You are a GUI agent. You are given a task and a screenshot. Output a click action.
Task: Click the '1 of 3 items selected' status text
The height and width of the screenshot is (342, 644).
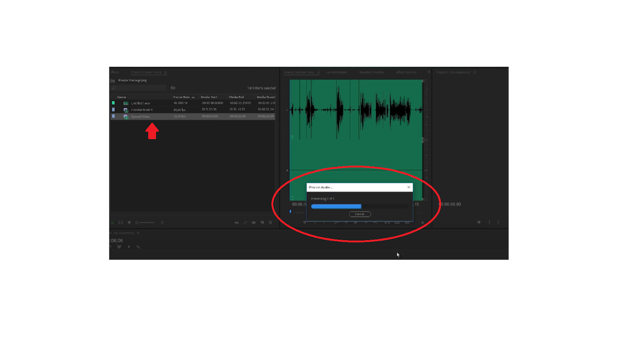click(261, 88)
